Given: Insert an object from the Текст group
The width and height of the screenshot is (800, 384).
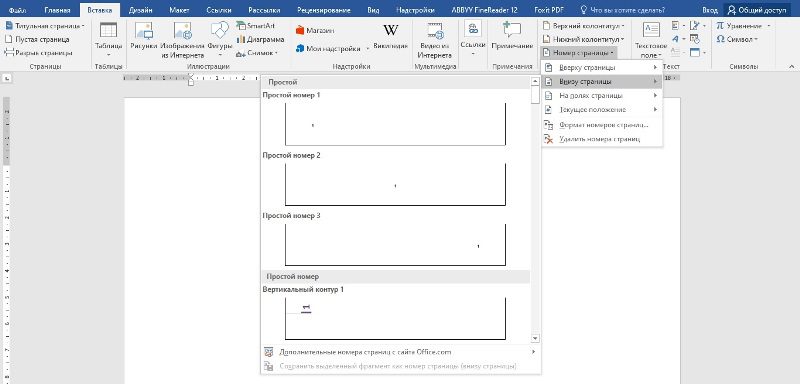Looking at the screenshot, I should [x=697, y=53].
